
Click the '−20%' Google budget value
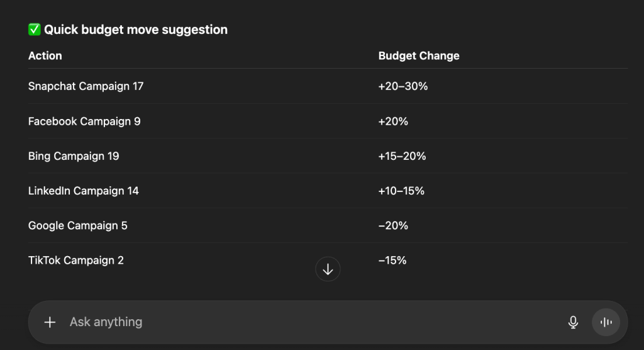[393, 225]
